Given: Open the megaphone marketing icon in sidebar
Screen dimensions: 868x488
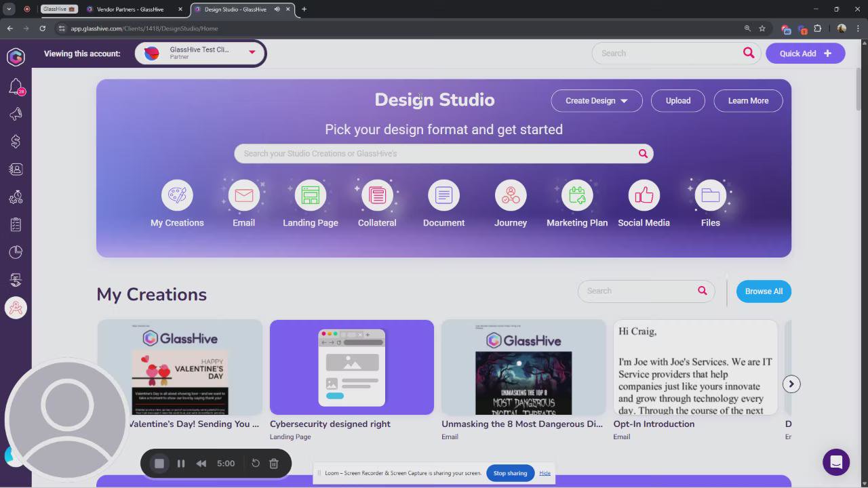Looking at the screenshot, I should 16,114.
